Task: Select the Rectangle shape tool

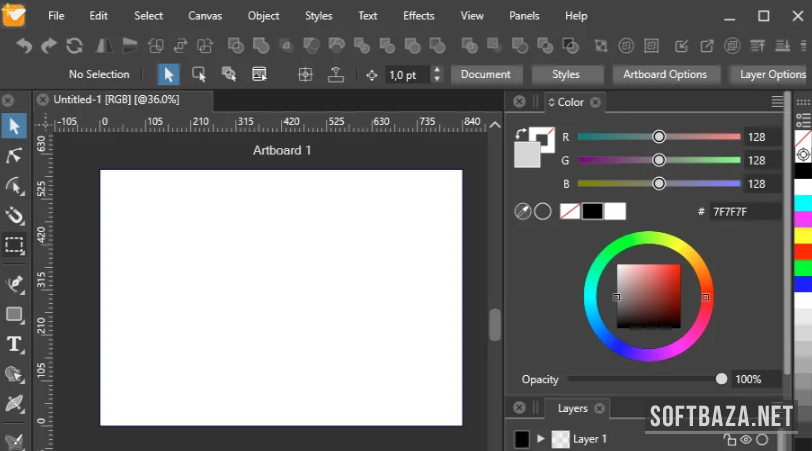Action: pos(14,314)
